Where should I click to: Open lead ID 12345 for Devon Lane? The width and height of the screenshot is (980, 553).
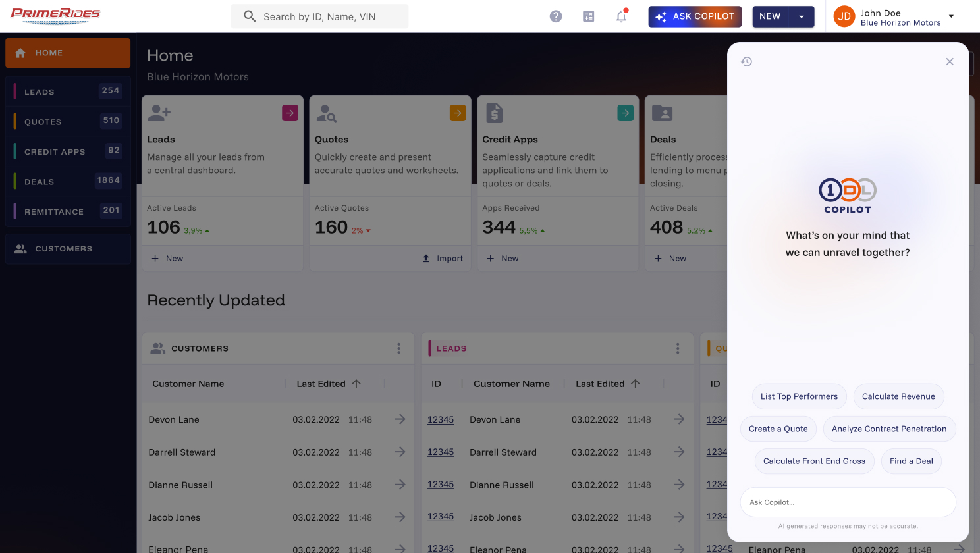[x=441, y=419]
